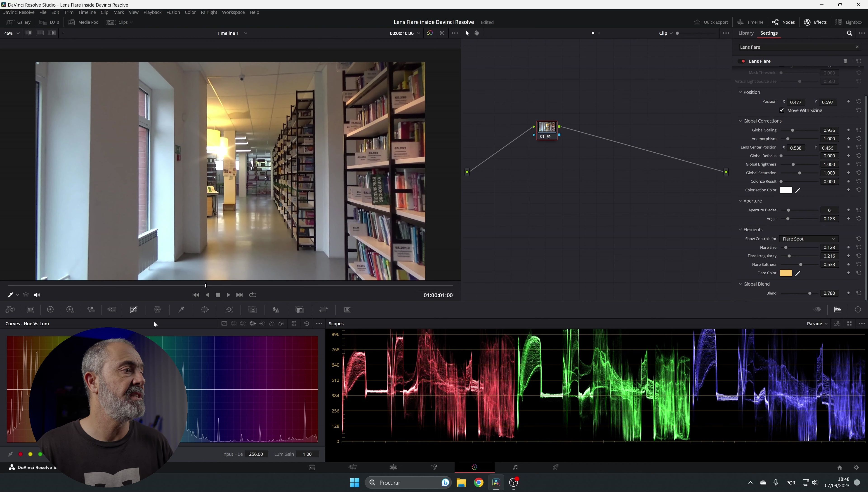The image size is (868, 492).
Task: Expand the curves palette to full view
Action: (294, 324)
